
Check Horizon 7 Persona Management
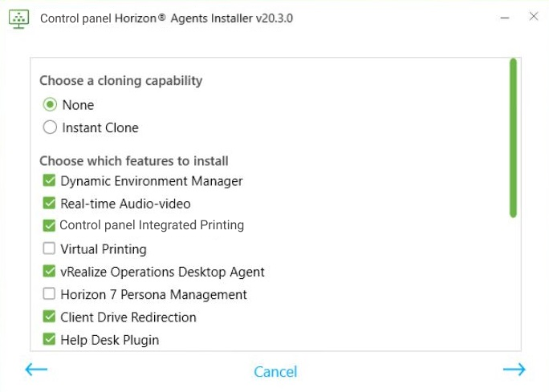[49, 294]
